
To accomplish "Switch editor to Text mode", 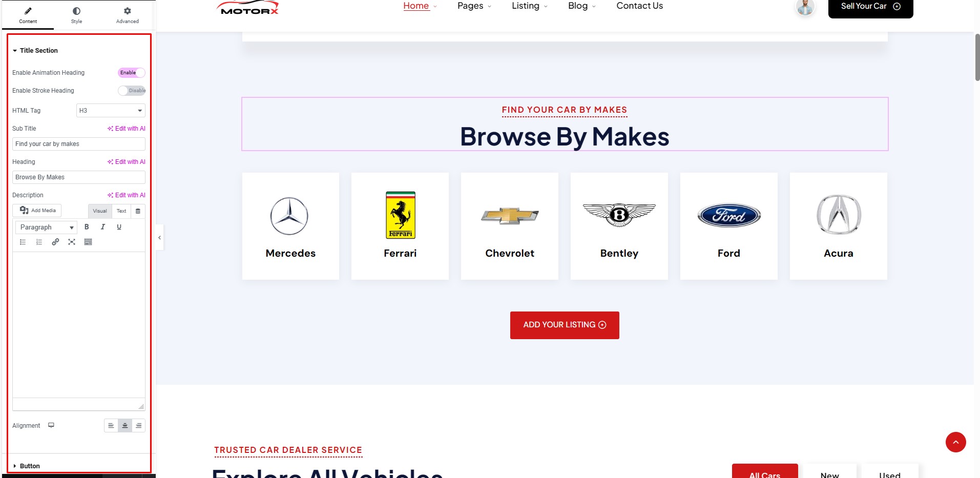I will (x=121, y=211).
